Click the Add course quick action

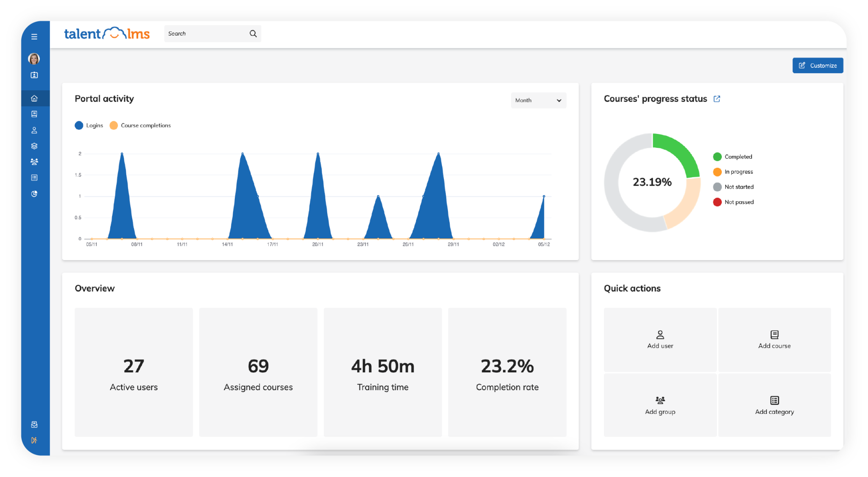[774, 340]
